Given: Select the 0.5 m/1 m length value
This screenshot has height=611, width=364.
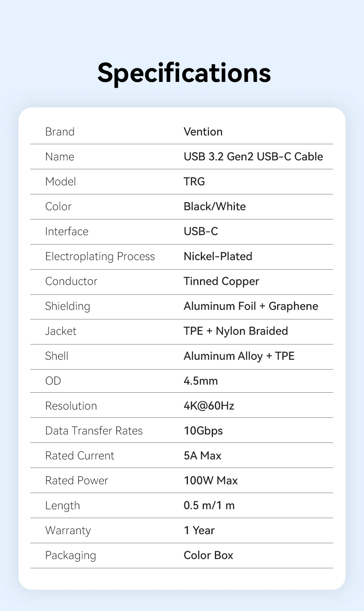Looking at the screenshot, I should pos(209,506).
